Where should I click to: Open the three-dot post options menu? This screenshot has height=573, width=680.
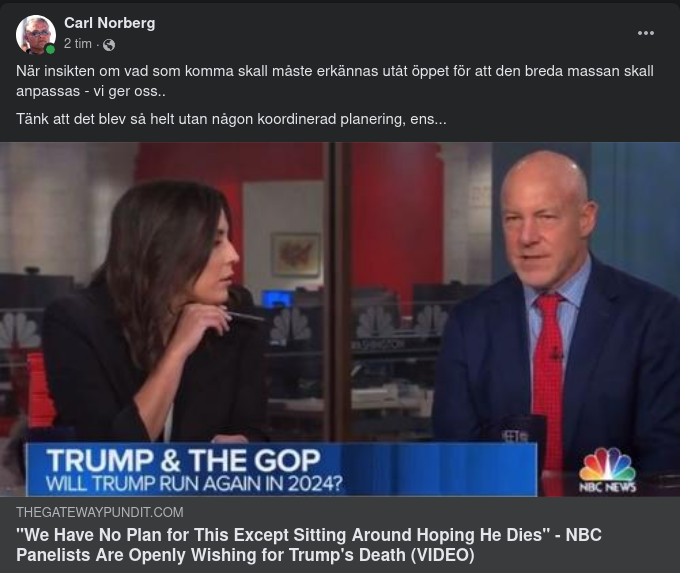pyautogui.click(x=645, y=33)
